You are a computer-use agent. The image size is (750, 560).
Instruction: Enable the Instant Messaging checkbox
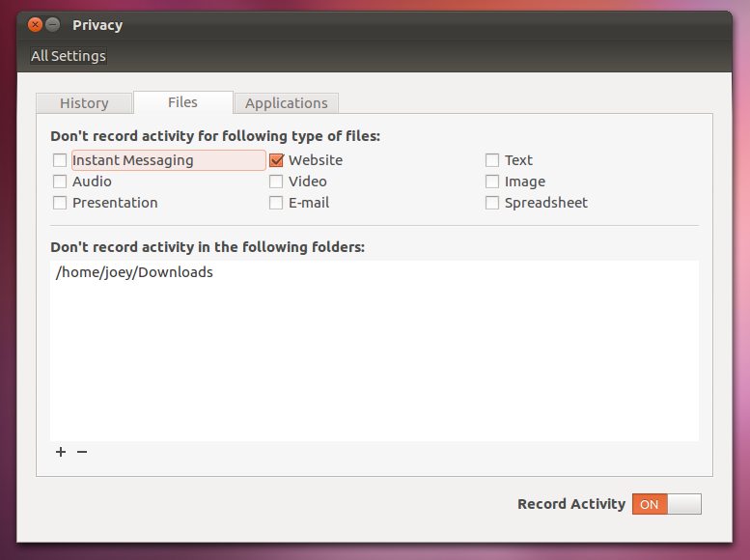point(60,160)
